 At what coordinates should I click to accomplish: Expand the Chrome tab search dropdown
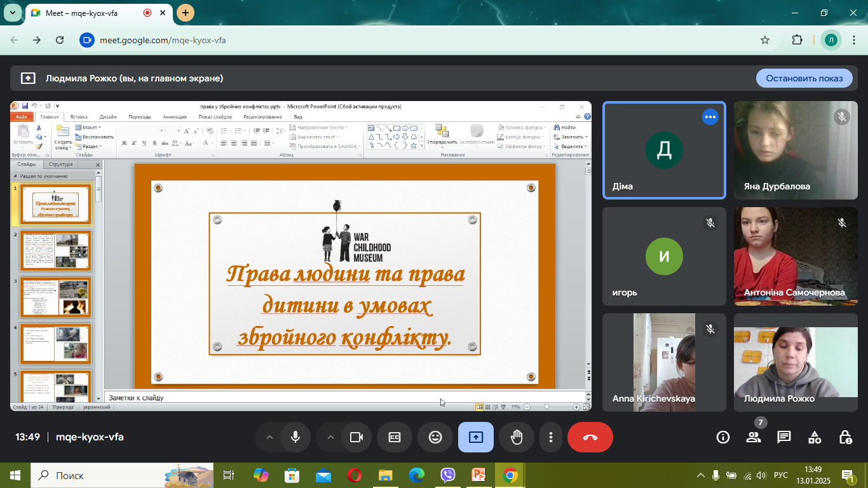pos(11,13)
